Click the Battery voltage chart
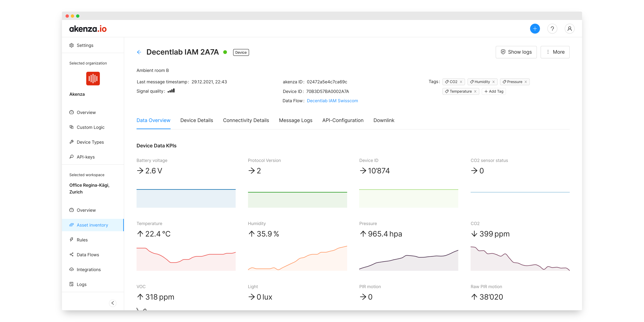The image size is (644, 322). (x=186, y=198)
